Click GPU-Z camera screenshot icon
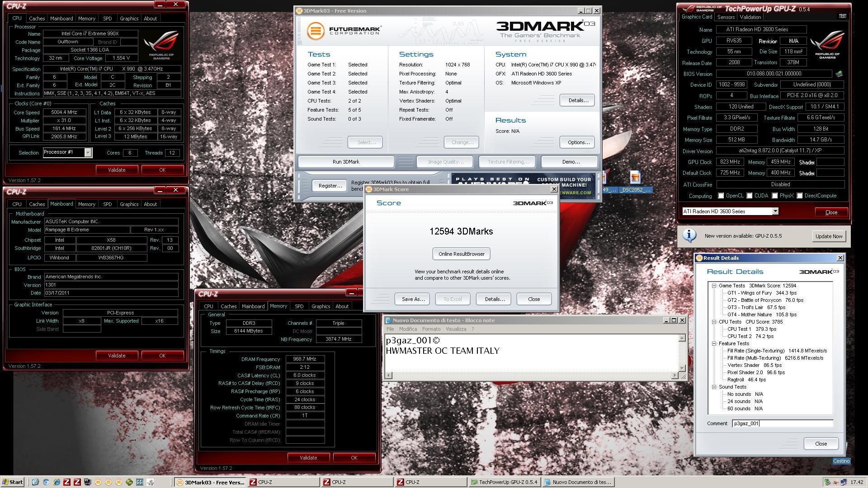This screenshot has width=868, height=488. [843, 16]
